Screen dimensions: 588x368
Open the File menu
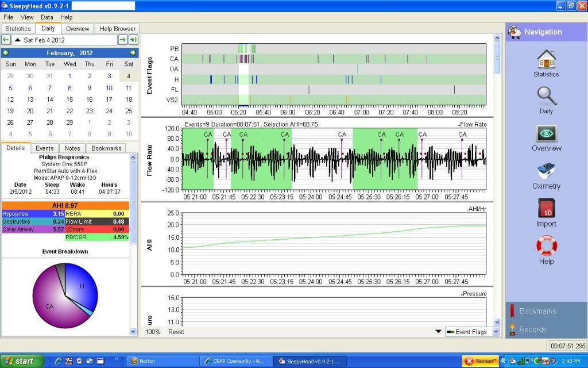pyautogui.click(x=8, y=17)
